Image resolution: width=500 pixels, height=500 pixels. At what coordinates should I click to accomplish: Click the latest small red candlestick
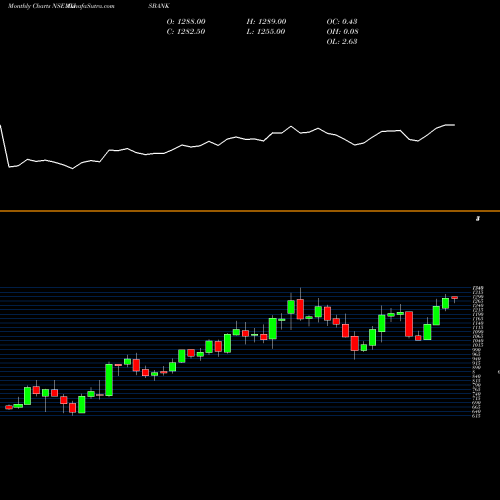[x=454, y=298]
